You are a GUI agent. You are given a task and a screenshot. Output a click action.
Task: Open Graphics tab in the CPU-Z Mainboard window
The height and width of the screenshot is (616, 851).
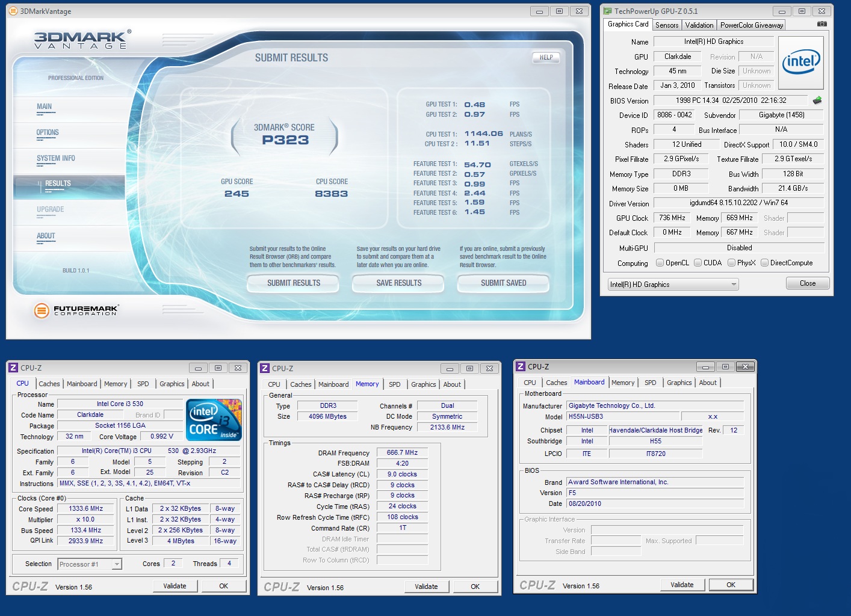[x=679, y=383]
